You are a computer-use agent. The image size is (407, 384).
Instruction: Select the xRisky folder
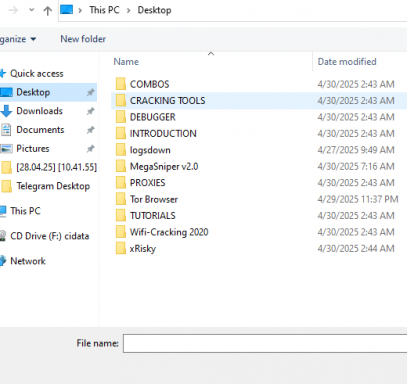pyautogui.click(x=143, y=249)
